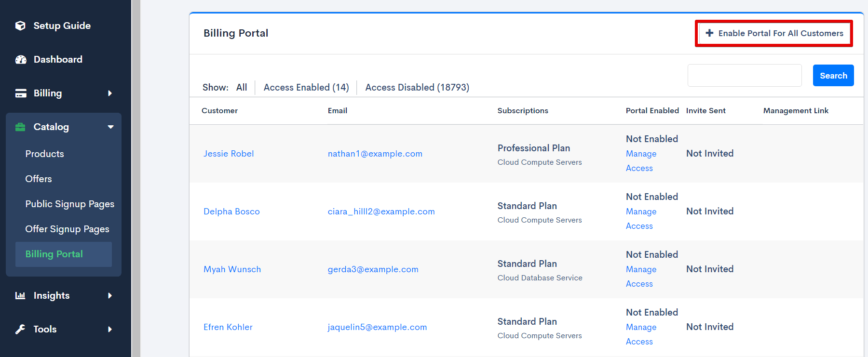Screen dimensions: 868x357
Task: Show Access Disabled (18793) customers
Action: [x=417, y=87]
